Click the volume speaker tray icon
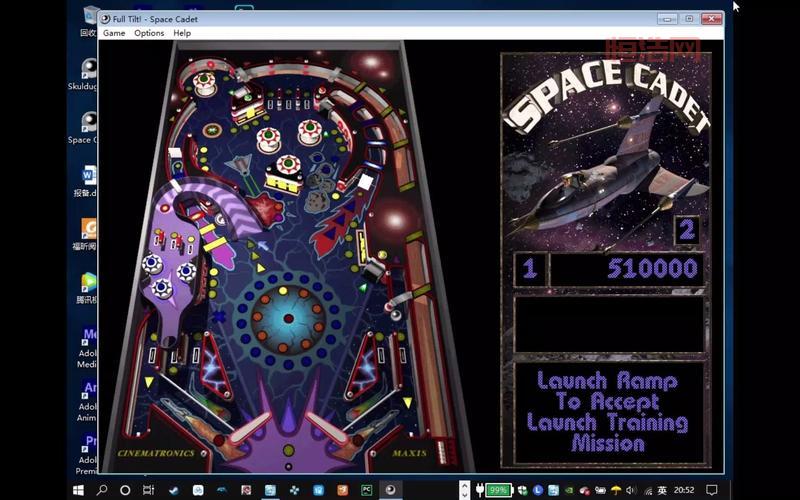The image size is (800, 500). pyautogui.click(x=630, y=490)
